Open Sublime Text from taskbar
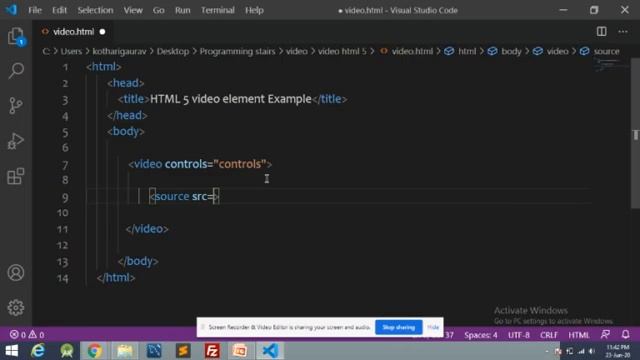This screenshot has height=360, width=640. [183, 351]
